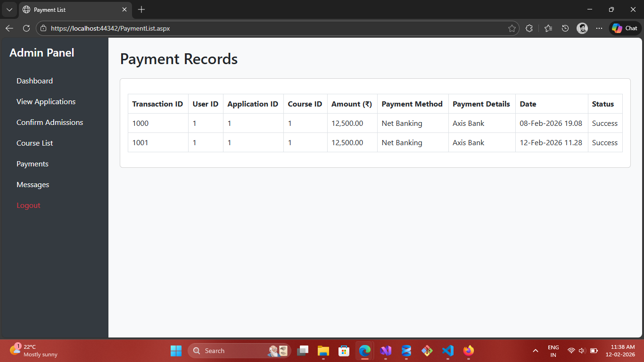Close the Payment List tab

pyautogui.click(x=124, y=9)
